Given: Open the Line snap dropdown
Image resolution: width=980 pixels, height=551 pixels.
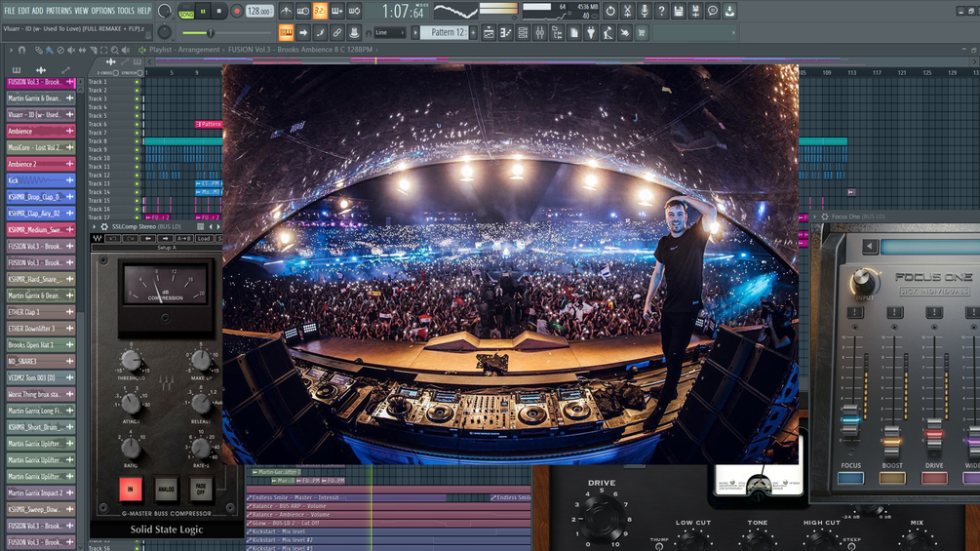Looking at the screenshot, I should pyautogui.click(x=389, y=32).
